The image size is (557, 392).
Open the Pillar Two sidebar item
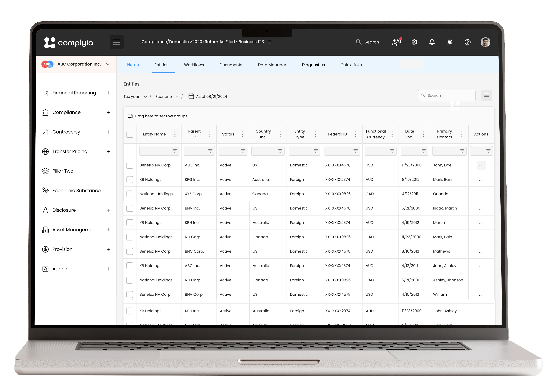(x=63, y=171)
